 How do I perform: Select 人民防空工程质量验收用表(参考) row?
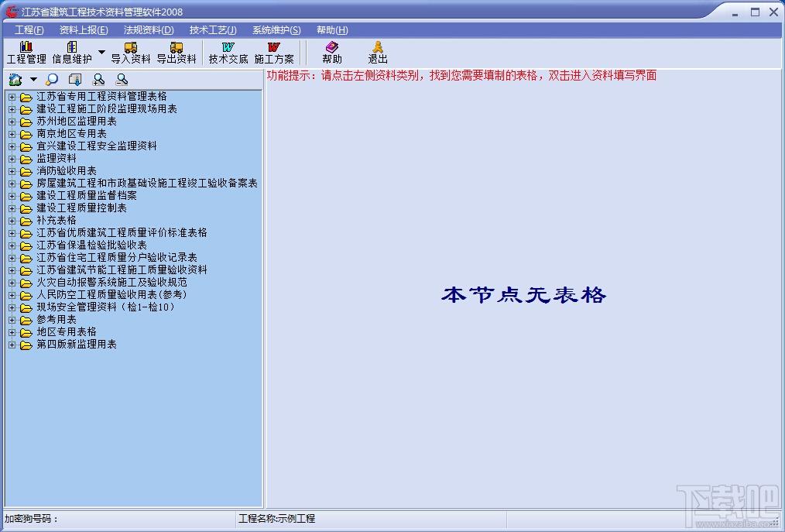[x=111, y=295]
